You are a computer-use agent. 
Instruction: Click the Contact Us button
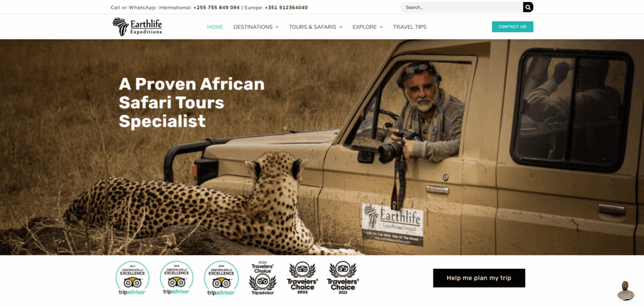point(513,26)
